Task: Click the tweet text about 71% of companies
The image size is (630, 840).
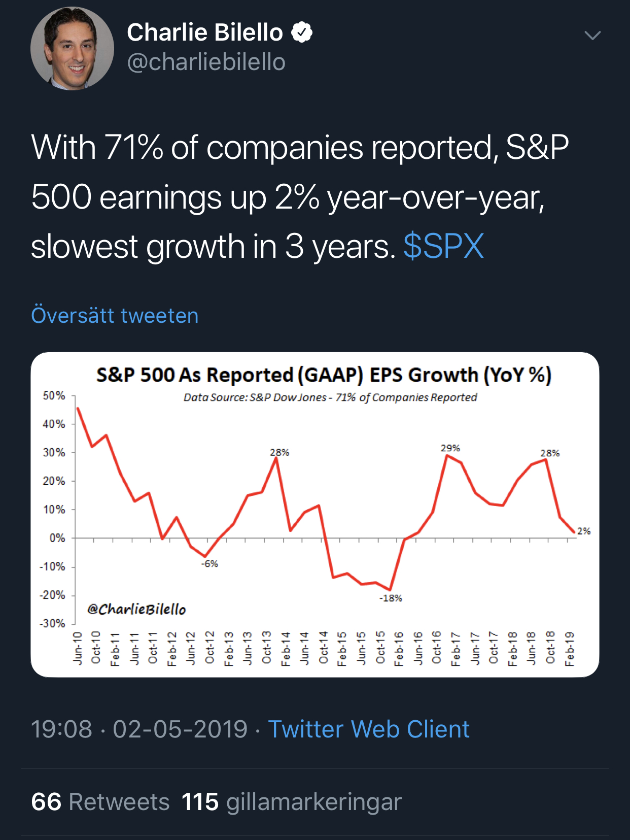Action: coord(299,197)
